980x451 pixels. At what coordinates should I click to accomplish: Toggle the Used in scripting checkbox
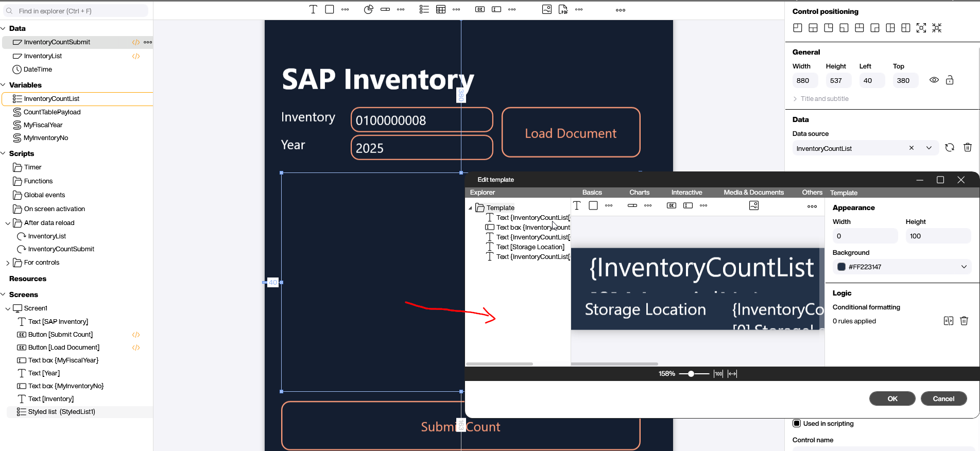coord(797,423)
